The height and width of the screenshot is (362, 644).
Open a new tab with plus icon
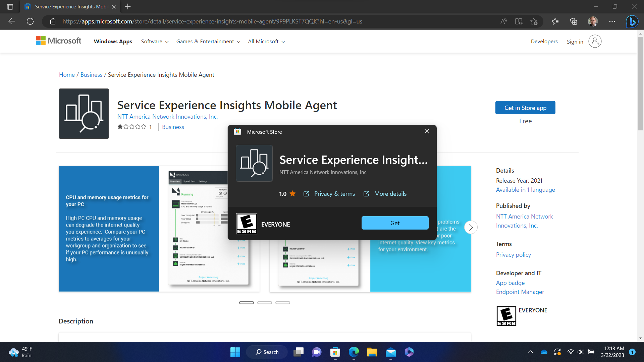127,7
